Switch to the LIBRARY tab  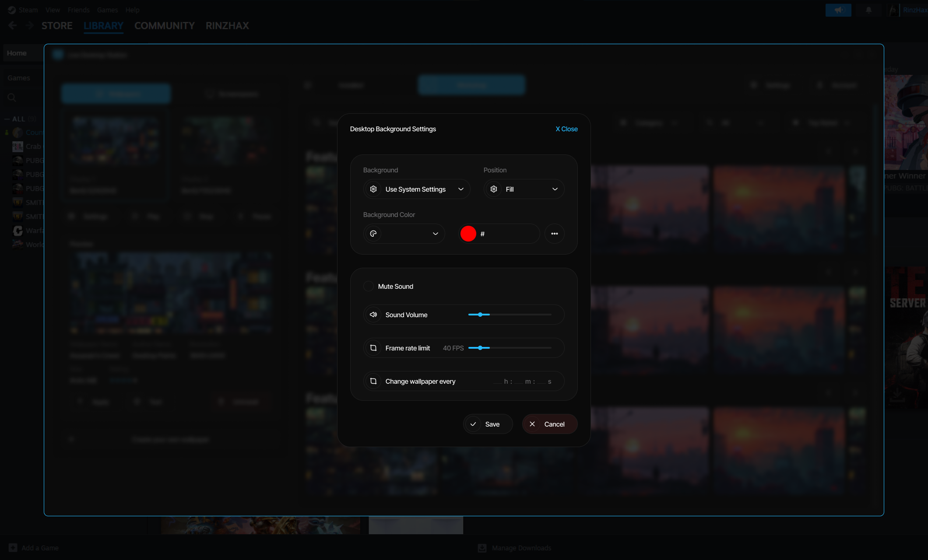[x=103, y=26]
